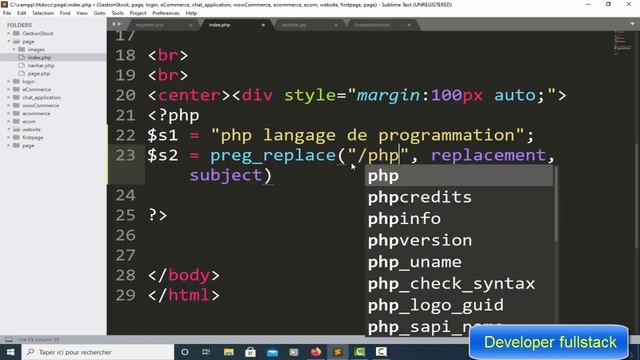The image size is (640, 360).
Task: Click the subject placeholder argument
Action: point(226,175)
